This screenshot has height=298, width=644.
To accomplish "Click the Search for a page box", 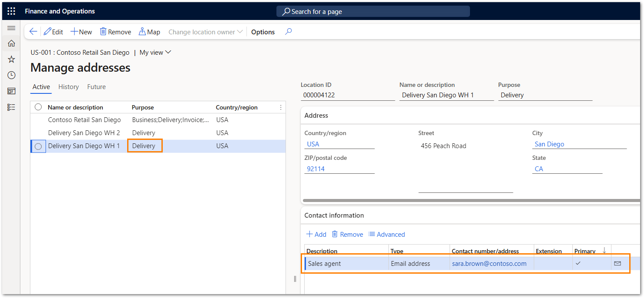I will coord(373,11).
